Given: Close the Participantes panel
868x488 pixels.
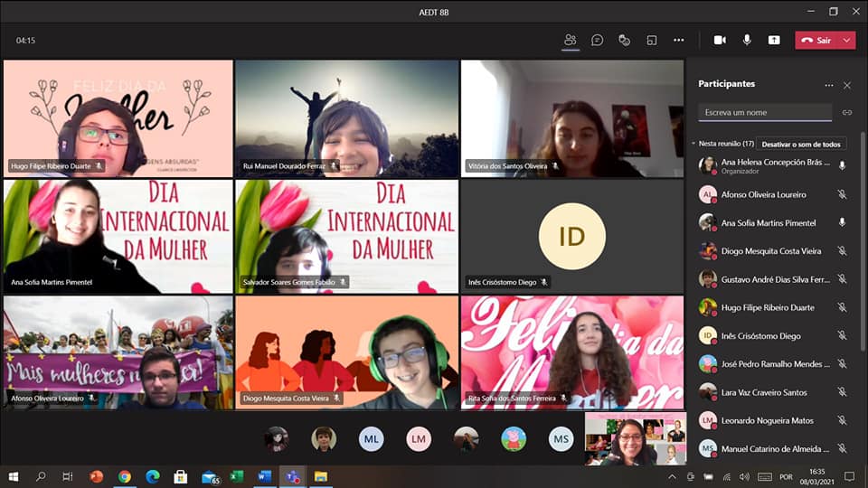Looking at the screenshot, I should pos(847,85).
